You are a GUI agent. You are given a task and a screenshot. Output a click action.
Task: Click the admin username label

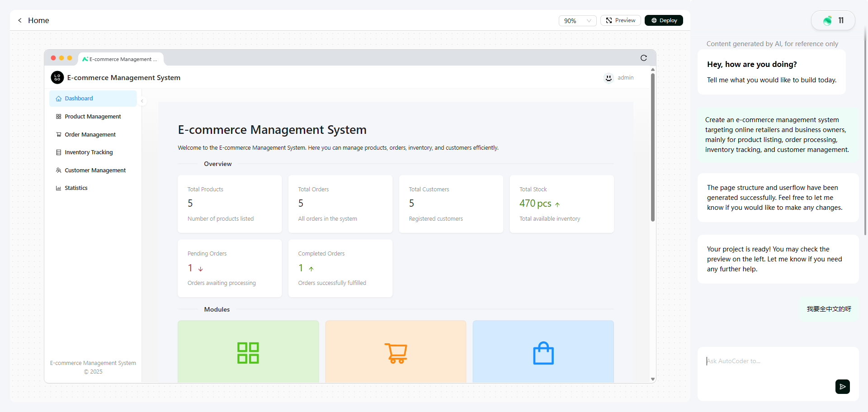click(626, 78)
